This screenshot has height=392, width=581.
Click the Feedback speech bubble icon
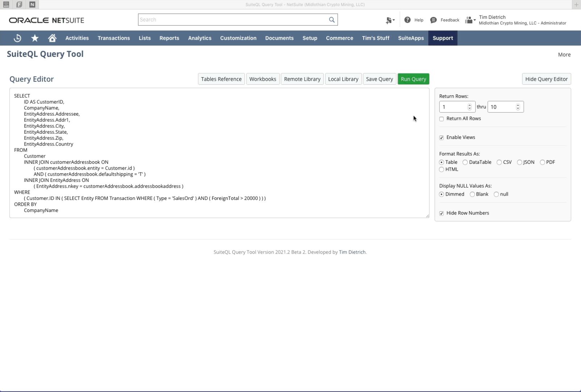433,20
